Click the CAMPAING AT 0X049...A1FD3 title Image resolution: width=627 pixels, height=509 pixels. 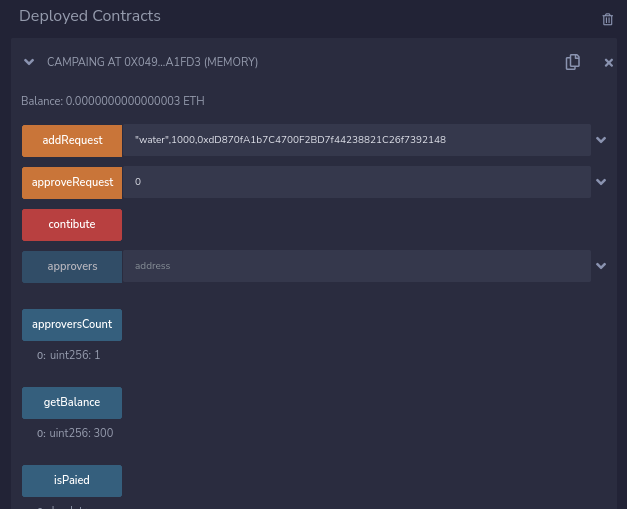coord(152,62)
